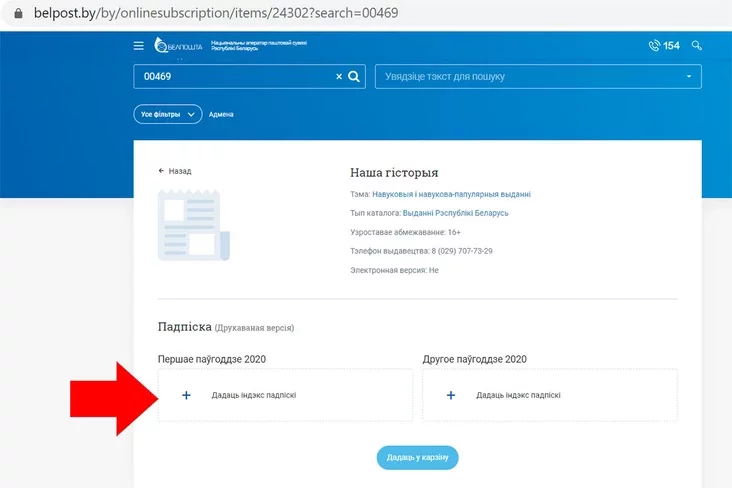The width and height of the screenshot is (732, 488).
Task: Click 'Дадаць у карзіну' button
Action: click(x=417, y=458)
